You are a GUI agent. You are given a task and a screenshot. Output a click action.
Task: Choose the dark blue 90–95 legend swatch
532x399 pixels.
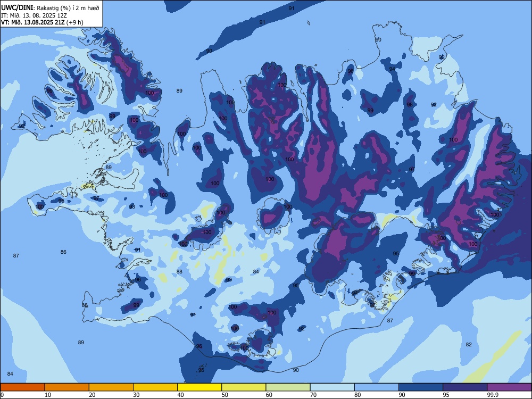[x=421, y=387]
